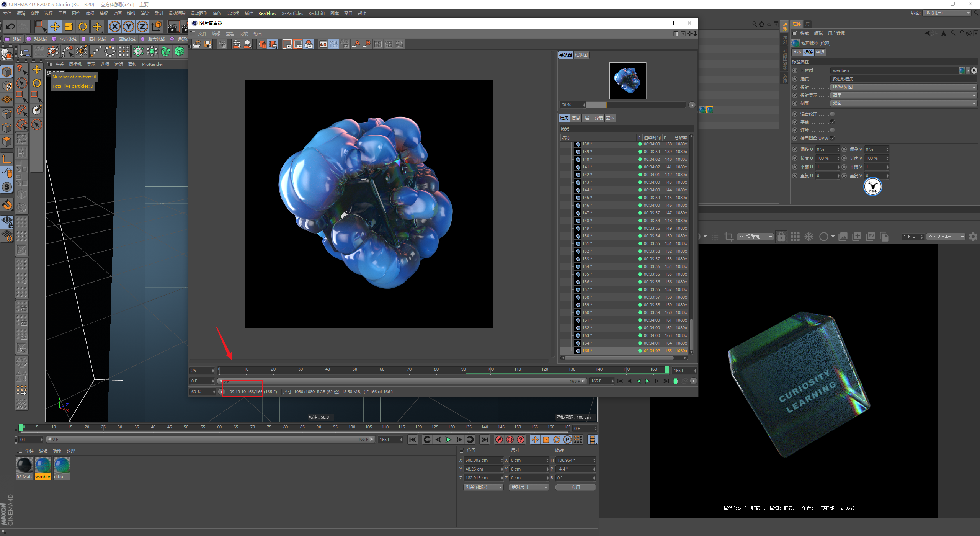The height and width of the screenshot is (536, 980).
Task: Open the 投射显示 简单 dropdown
Action: pyautogui.click(x=903, y=95)
